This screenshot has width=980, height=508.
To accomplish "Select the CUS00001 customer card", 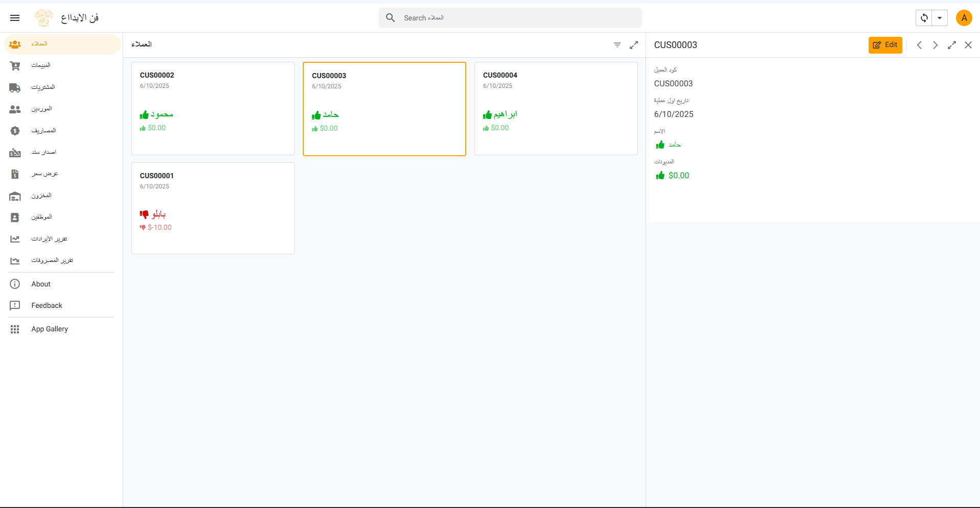I will coord(212,208).
